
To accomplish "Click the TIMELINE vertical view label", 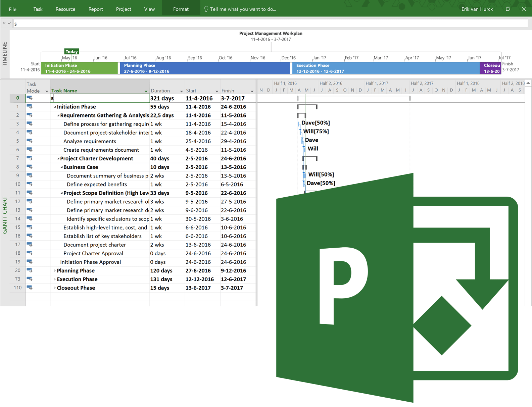I will [5, 54].
